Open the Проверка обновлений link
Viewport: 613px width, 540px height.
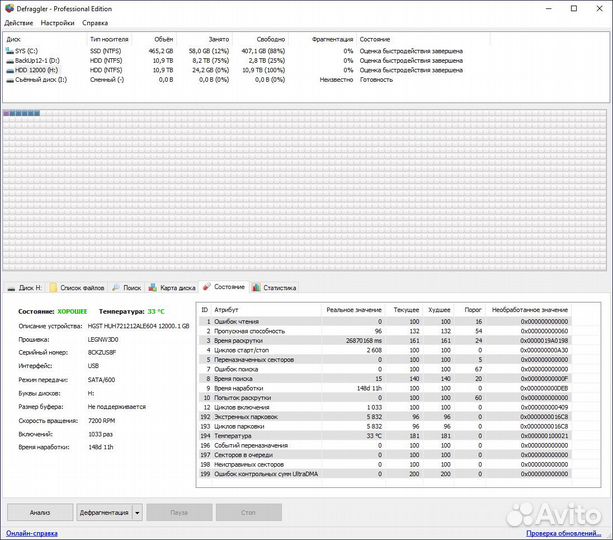(x=563, y=533)
